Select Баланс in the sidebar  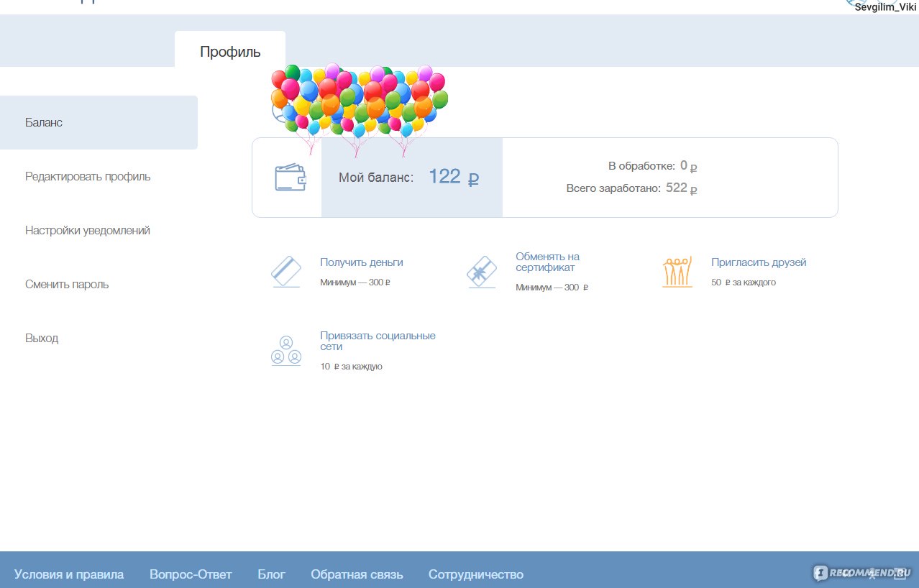coord(99,122)
